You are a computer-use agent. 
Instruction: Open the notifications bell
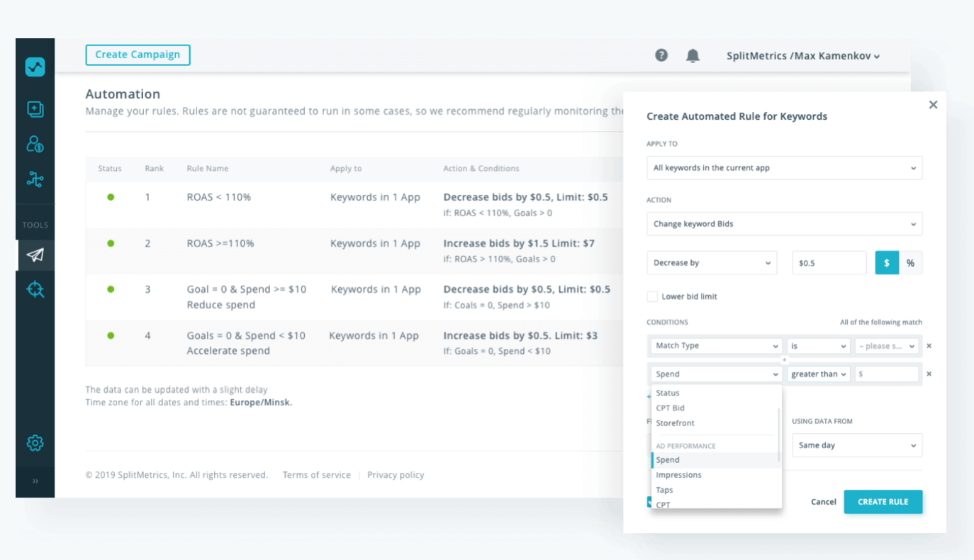[693, 55]
